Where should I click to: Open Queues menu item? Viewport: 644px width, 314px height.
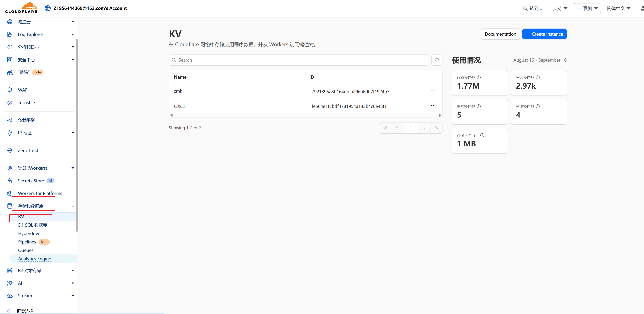(26, 250)
